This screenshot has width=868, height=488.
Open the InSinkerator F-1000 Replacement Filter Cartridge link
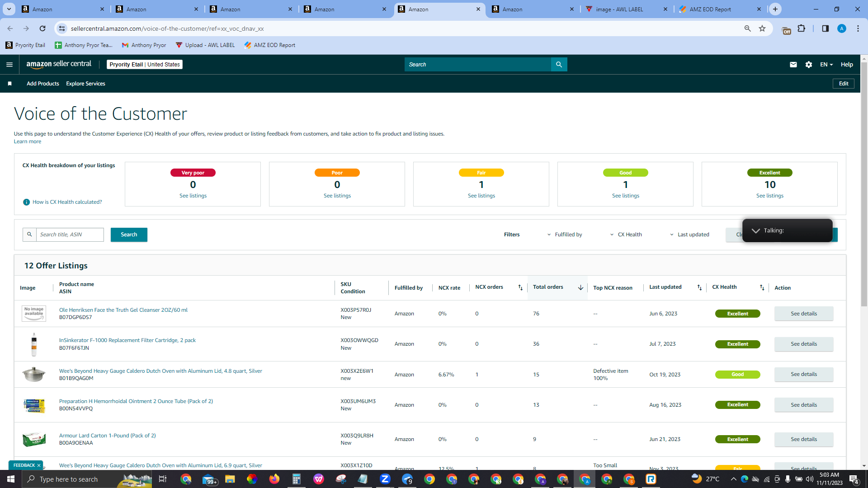point(127,340)
